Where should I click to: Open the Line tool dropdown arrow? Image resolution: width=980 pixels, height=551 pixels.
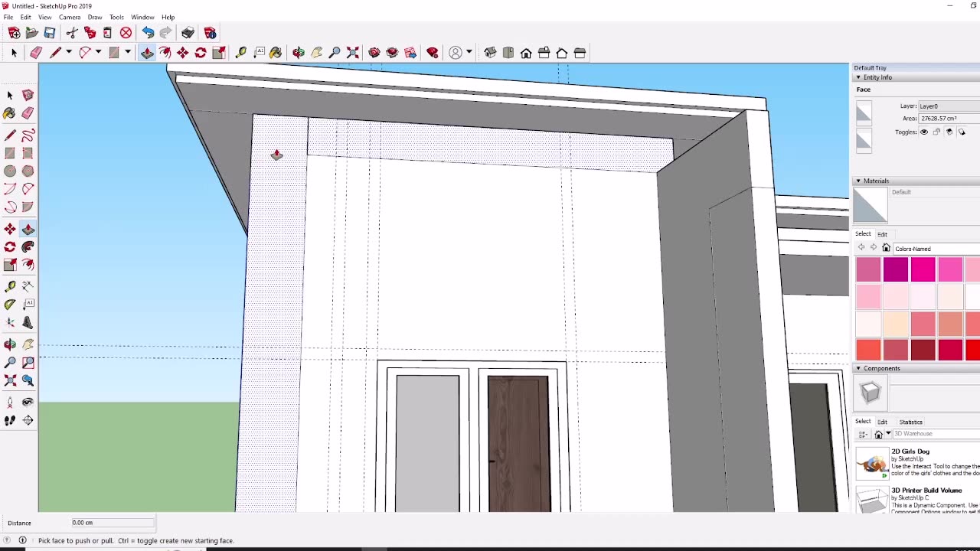point(68,53)
